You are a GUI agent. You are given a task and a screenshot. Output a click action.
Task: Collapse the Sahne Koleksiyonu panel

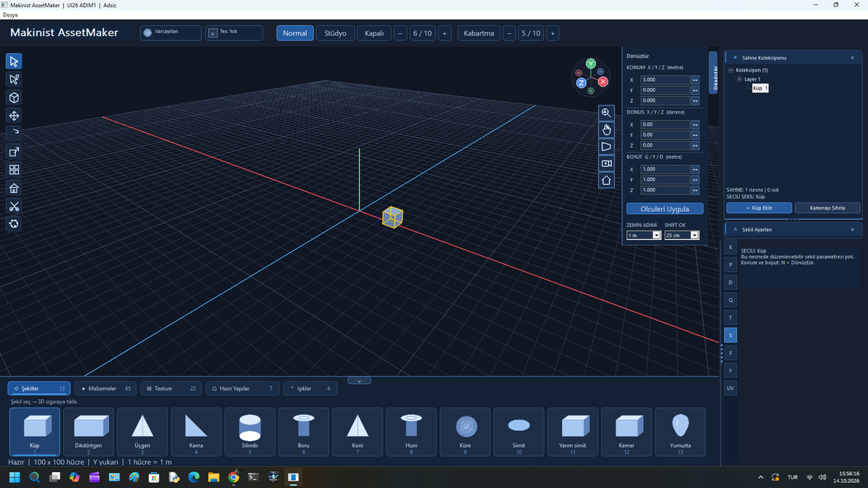coord(852,57)
